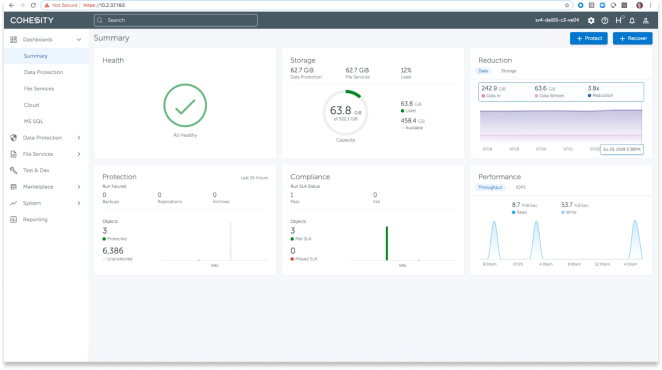Open the notifications bell
The width and height of the screenshot is (662, 370).
tap(632, 20)
